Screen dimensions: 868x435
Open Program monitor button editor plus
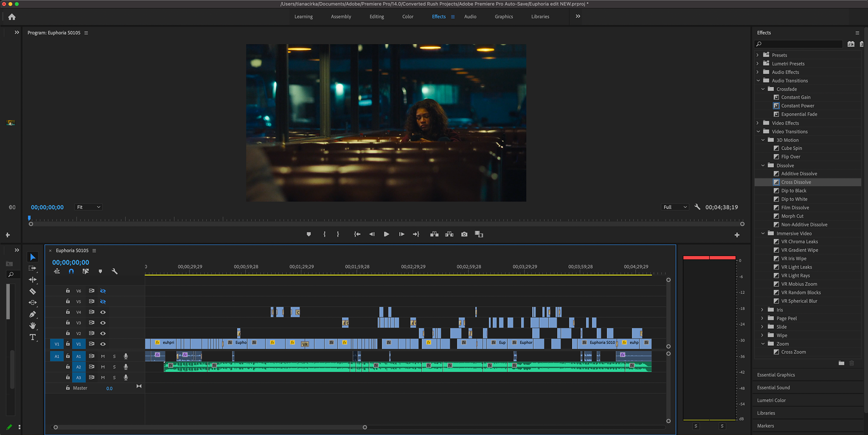(737, 235)
